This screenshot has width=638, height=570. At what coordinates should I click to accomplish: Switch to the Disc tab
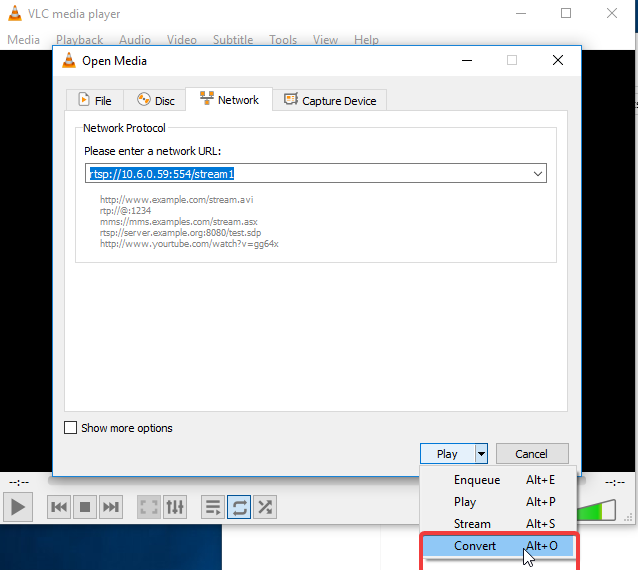(155, 100)
